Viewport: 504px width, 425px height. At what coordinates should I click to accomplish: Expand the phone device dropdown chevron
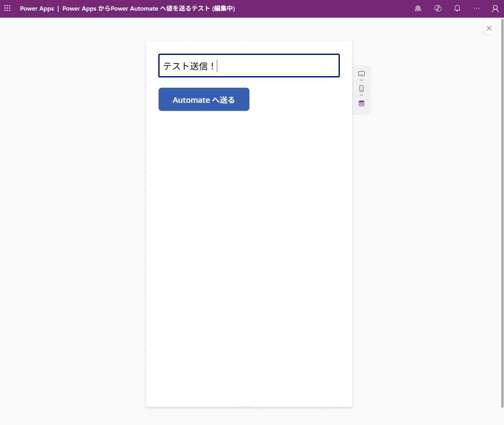tap(361, 95)
